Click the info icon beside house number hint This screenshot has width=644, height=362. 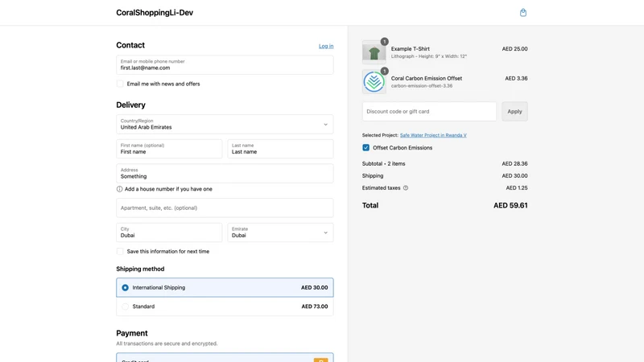119,189
